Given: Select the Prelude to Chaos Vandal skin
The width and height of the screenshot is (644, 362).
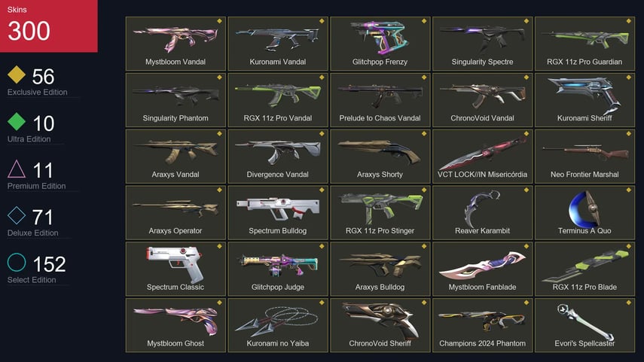Looking at the screenshot, I should pyautogui.click(x=380, y=100).
